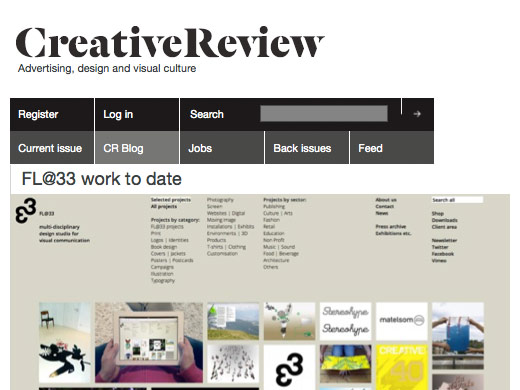The image size is (520, 390).
Task: Click the 'Search all' field on FL@33 page
Action: (457, 200)
